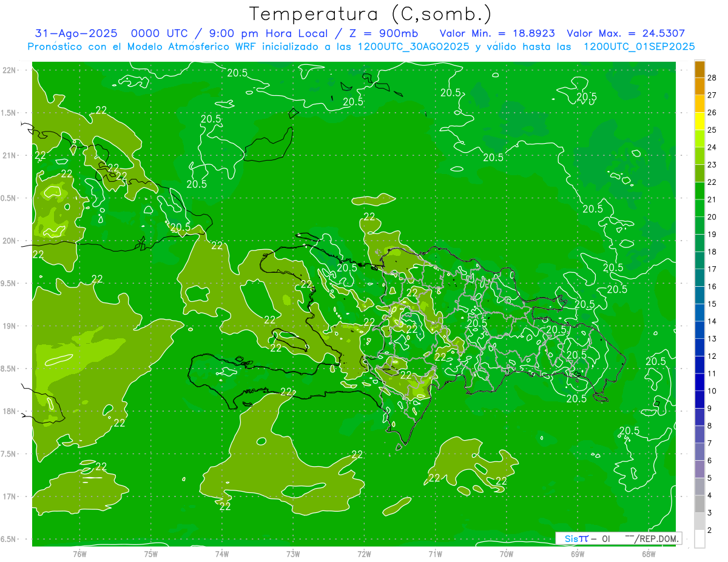
Task: Click the 'Valor Min. = 18.8923' reading
Action: [497, 33]
